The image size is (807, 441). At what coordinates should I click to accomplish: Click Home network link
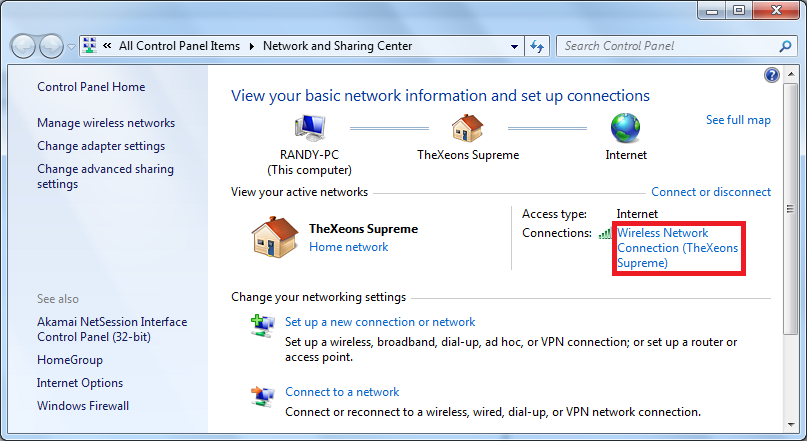click(x=348, y=247)
